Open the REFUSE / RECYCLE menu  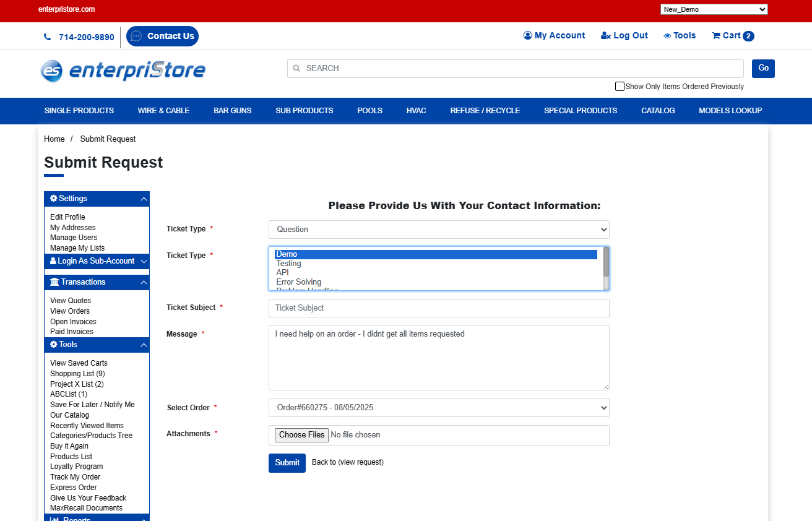485,111
